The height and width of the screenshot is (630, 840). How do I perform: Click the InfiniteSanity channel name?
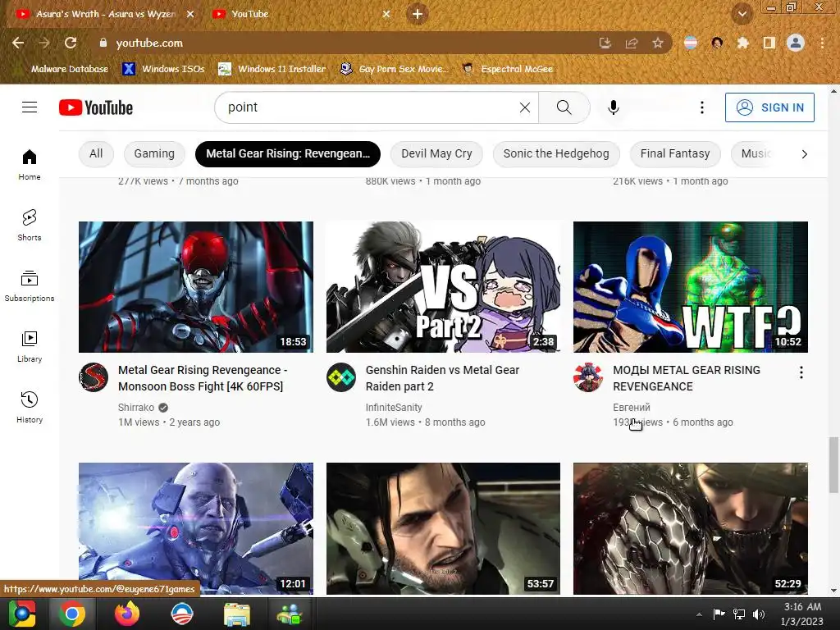click(394, 408)
